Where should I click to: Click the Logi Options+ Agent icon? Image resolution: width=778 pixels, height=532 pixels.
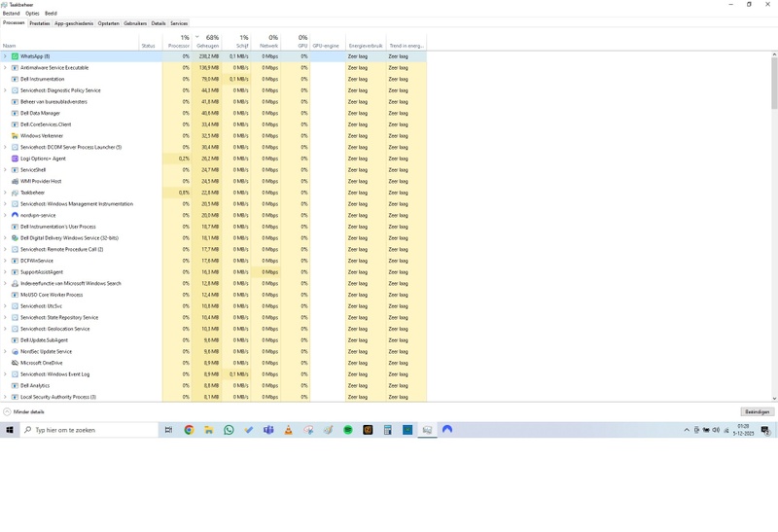point(15,159)
